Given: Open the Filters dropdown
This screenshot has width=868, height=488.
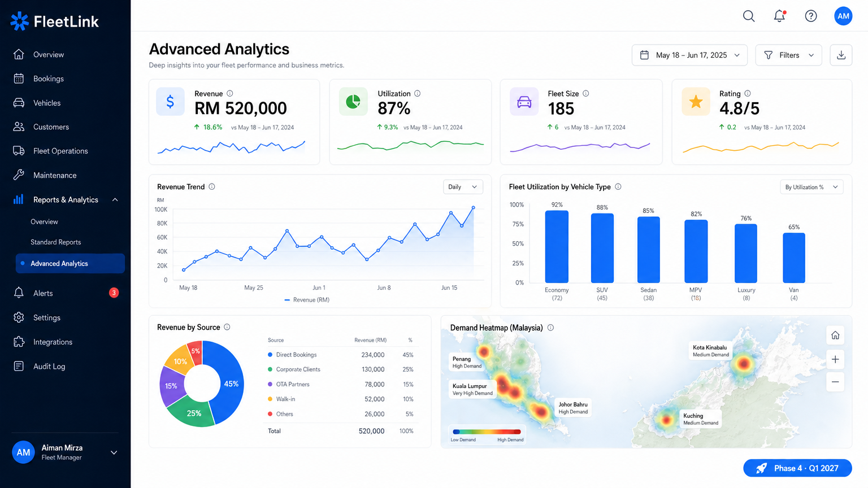Looking at the screenshot, I should pyautogui.click(x=788, y=55).
